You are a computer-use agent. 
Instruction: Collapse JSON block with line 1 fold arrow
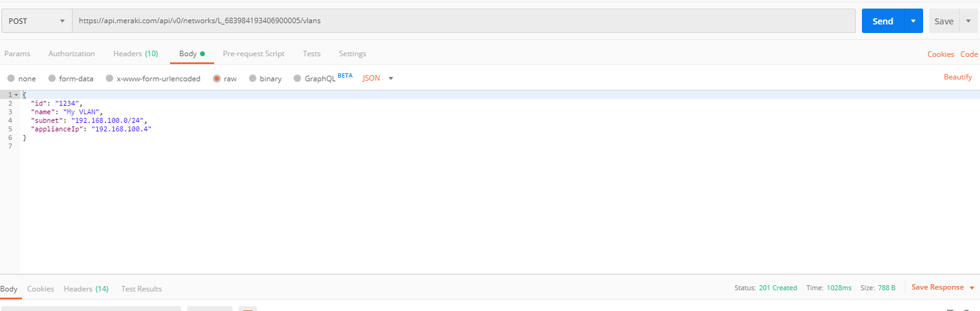coord(17,95)
